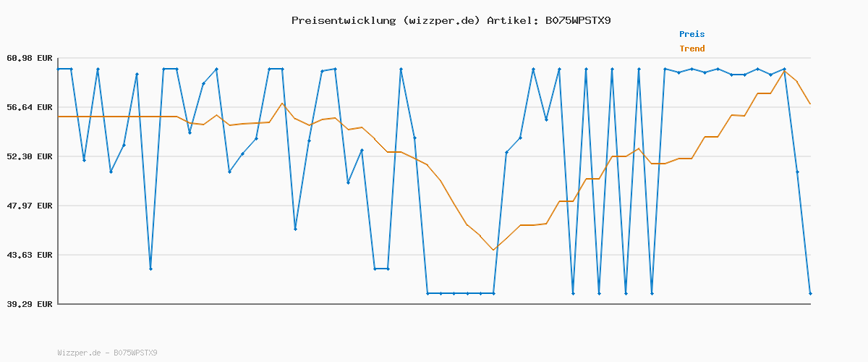
Task: Select the 56.64 EUR axis label
Action: (x=30, y=107)
